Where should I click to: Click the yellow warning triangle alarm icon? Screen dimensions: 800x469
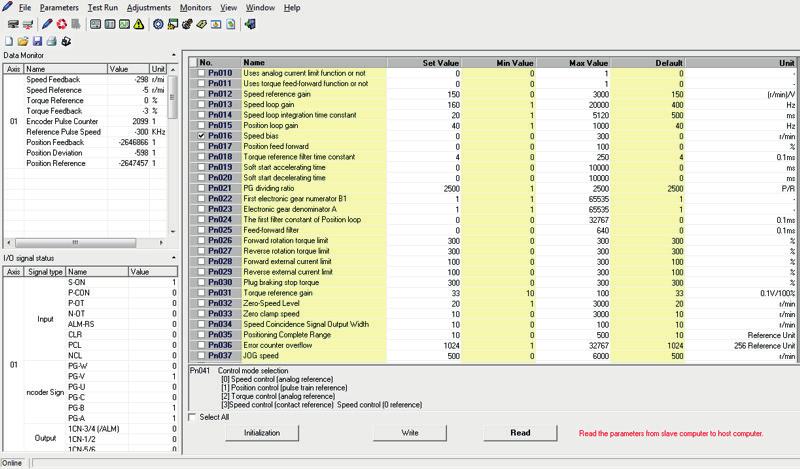pyautogui.click(x=139, y=24)
